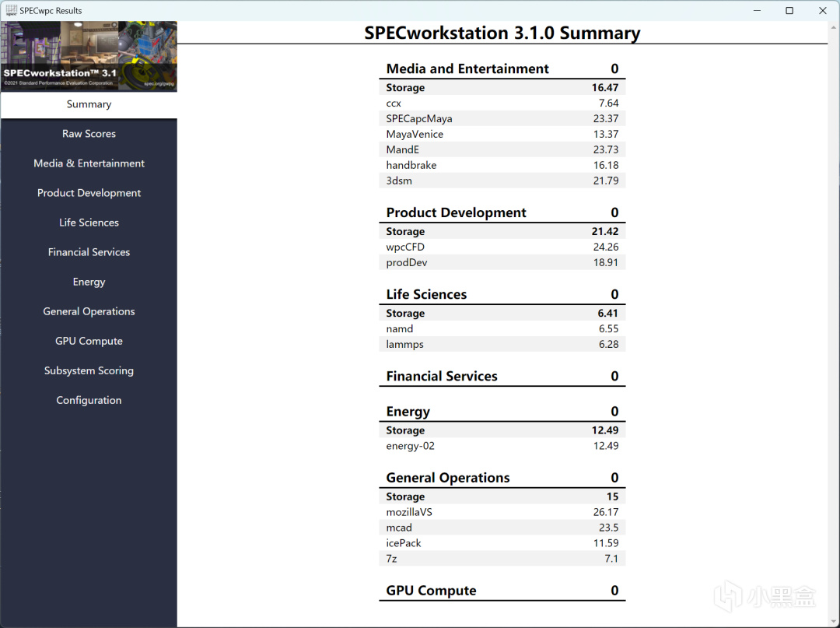Select the ccx row
840x628 pixels.
point(502,103)
